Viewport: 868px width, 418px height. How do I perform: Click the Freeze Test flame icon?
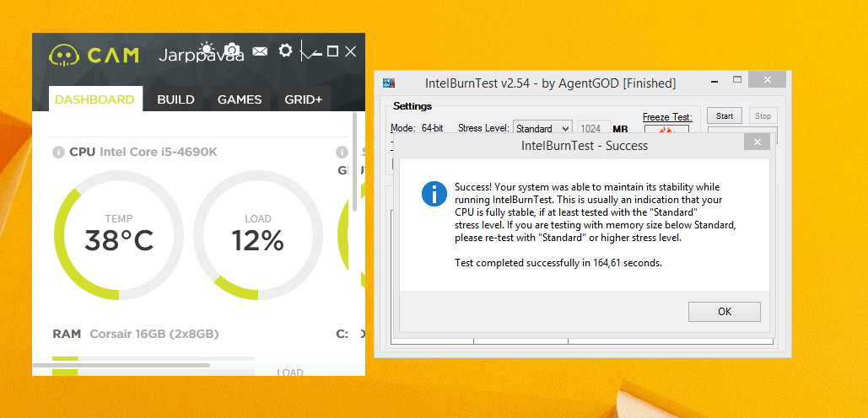tap(666, 130)
